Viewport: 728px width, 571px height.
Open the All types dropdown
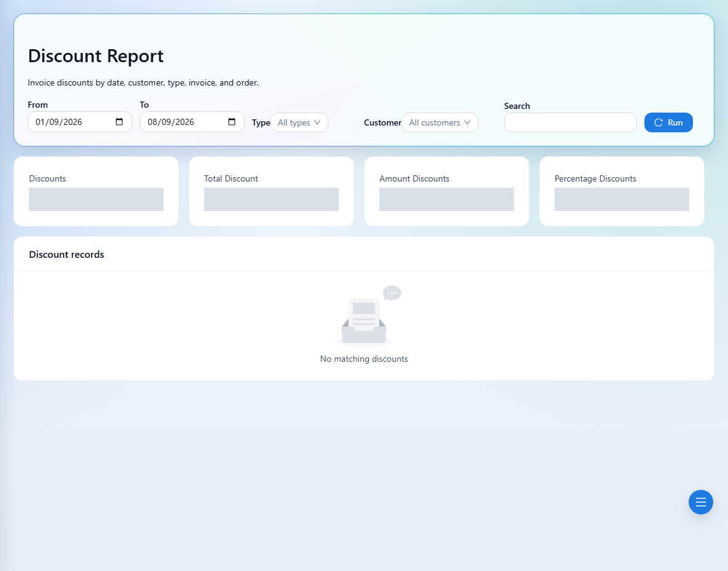click(299, 122)
